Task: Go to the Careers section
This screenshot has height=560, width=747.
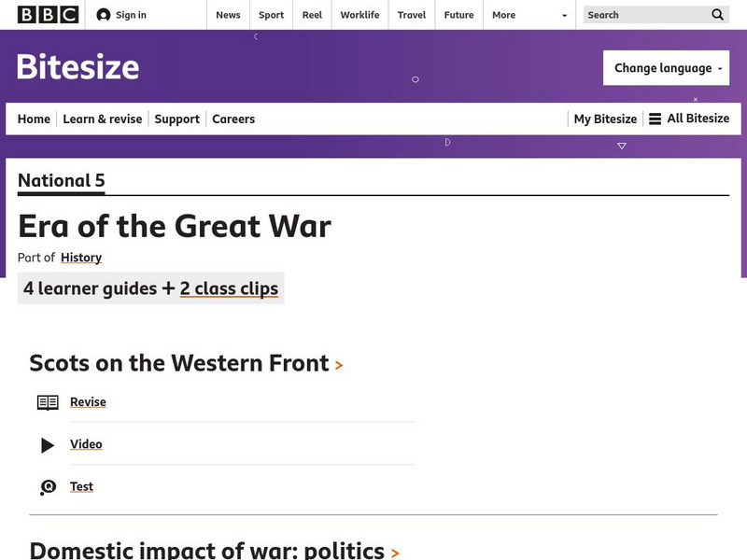Action: tap(233, 119)
